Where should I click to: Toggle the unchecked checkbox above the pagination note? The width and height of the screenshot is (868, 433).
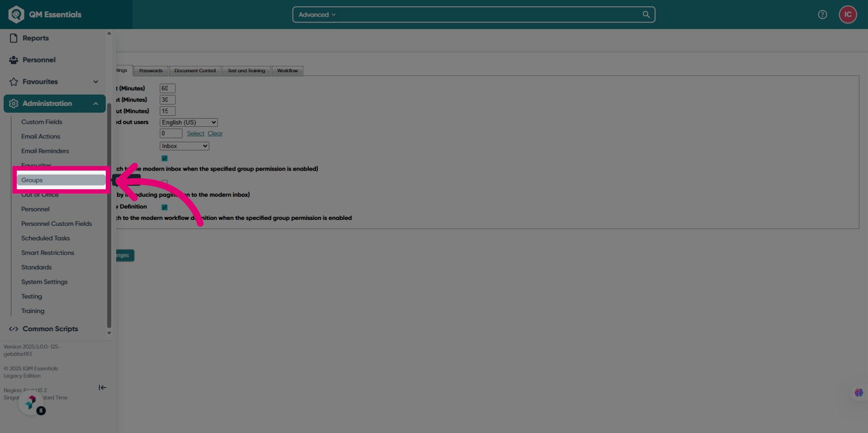(x=165, y=183)
